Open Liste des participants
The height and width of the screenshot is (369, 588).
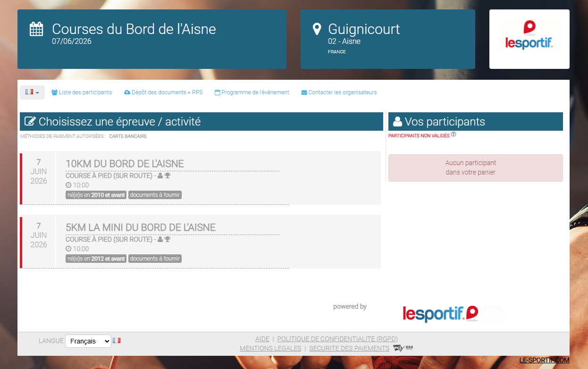click(x=82, y=92)
